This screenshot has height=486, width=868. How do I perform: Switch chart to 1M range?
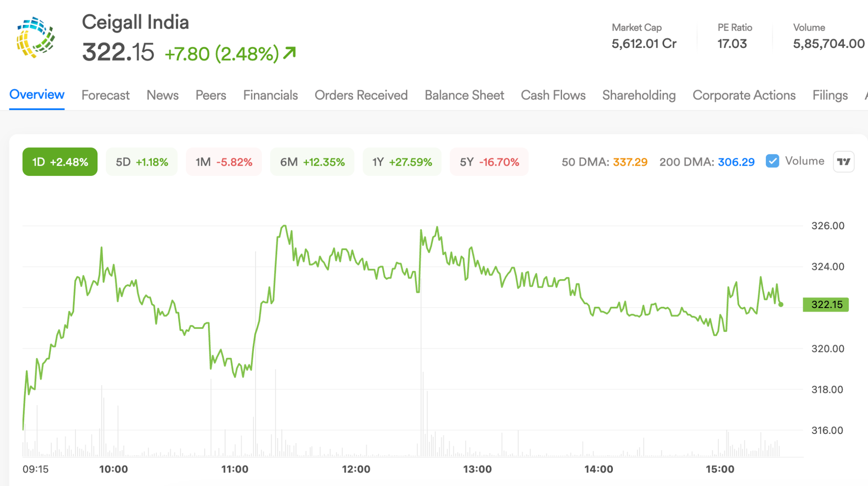click(x=224, y=162)
